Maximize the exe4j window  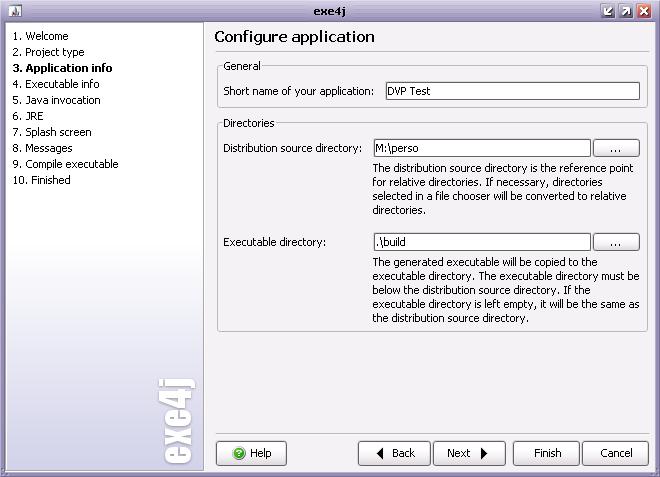[625, 11]
